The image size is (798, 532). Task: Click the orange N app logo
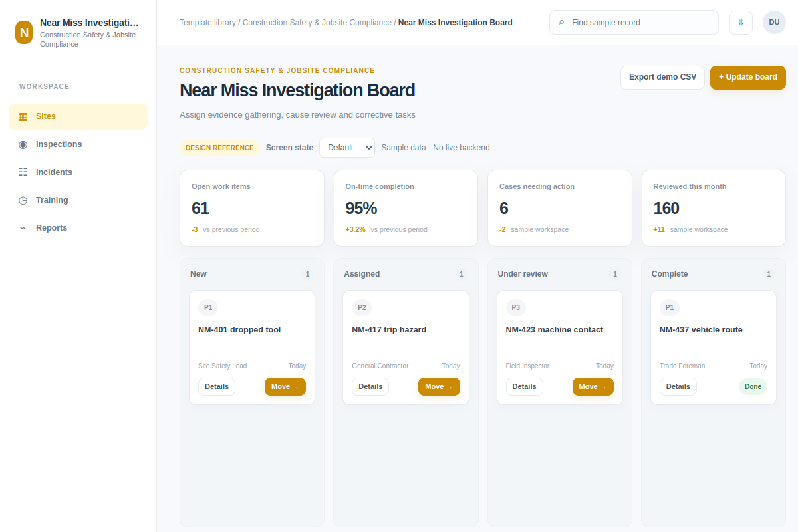[x=24, y=32]
